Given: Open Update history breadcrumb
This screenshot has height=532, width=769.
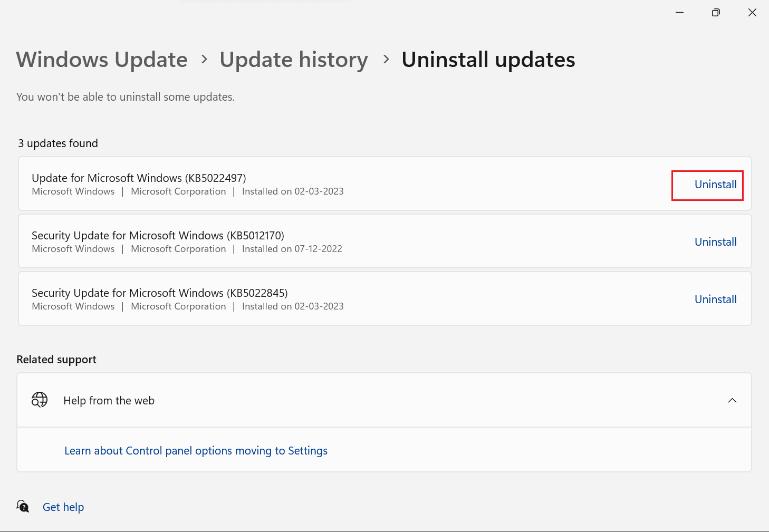Looking at the screenshot, I should point(294,60).
